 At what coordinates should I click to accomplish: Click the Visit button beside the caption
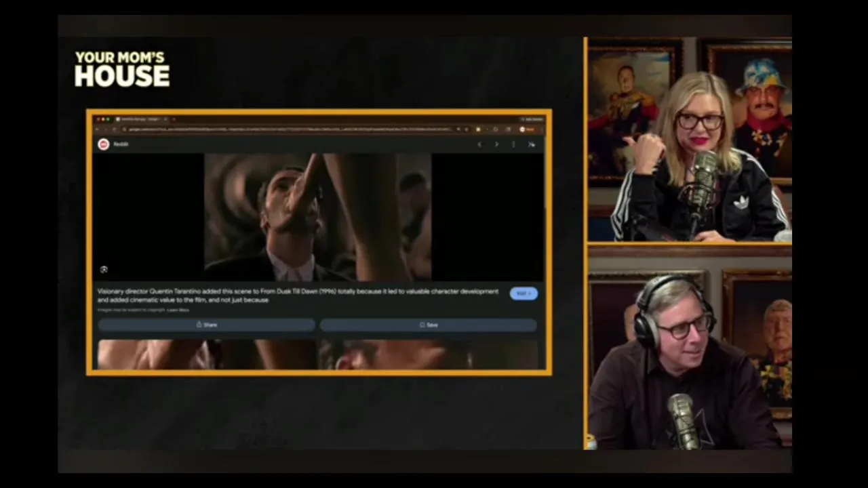pyautogui.click(x=524, y=293)
